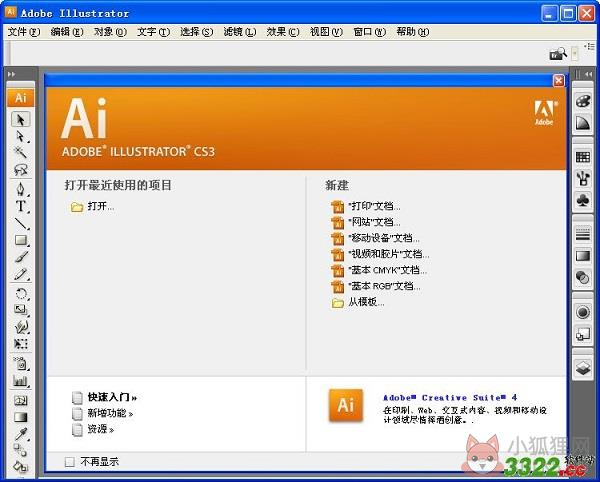Select the Paintbrush tool
The width and height of the screenshot is (600, 482).
pyautogui.click(x=21, y=257)
